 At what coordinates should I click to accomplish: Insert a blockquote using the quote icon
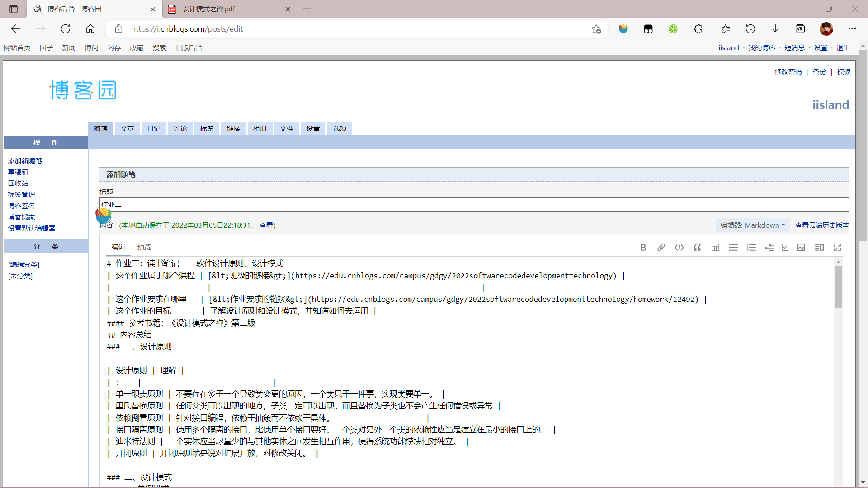pyautogui.click(x=697, y=248)
